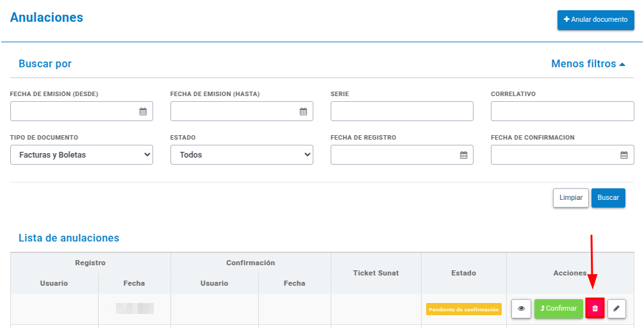Click the Pendiente de confirmación status badge
The width and height of the screenshot is (644, 328).
[464, 309]
